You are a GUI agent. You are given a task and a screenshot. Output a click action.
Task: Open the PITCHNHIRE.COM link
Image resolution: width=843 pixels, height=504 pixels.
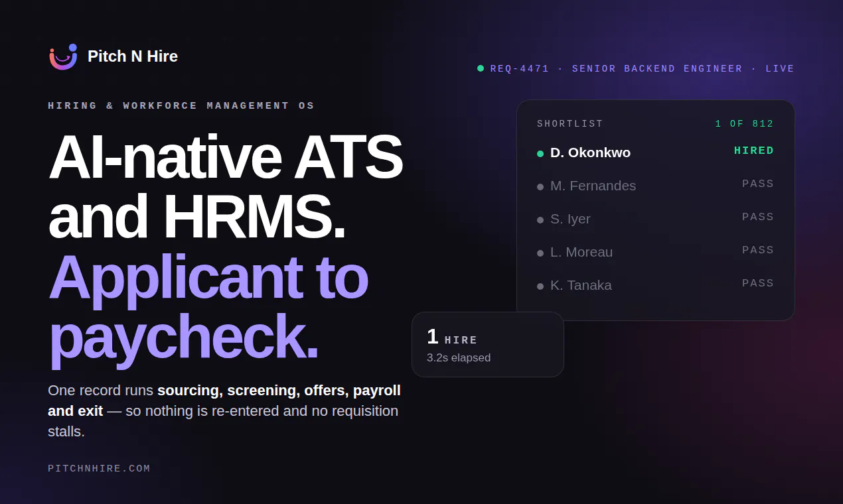click(x=100, y=468)
